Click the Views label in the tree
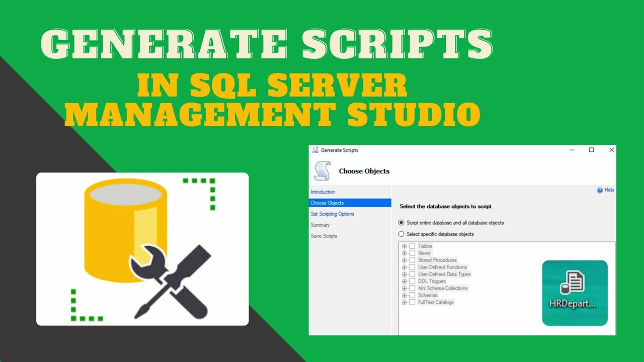Image resolution: width=644 pixels, height=362 pixels. tap(424, 253)
